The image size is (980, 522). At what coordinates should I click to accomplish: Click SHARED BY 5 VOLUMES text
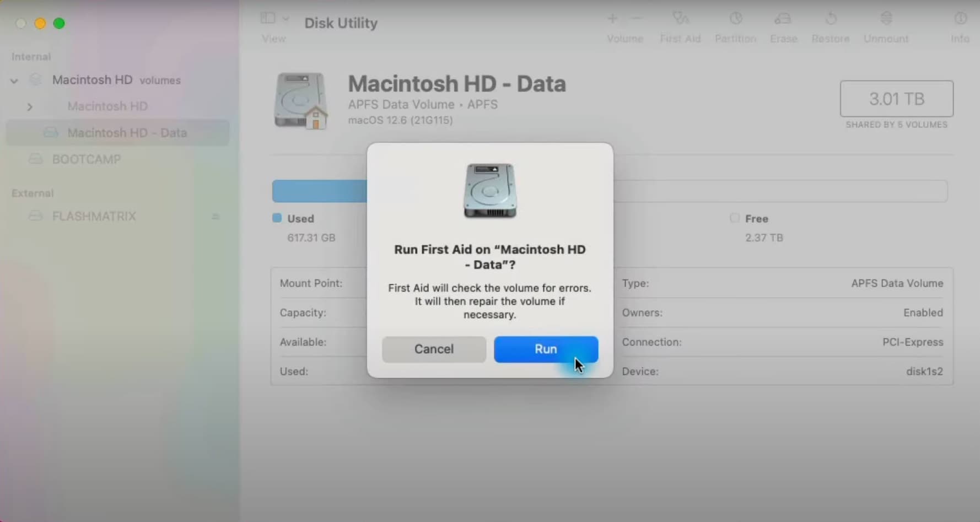pos(897,125)
